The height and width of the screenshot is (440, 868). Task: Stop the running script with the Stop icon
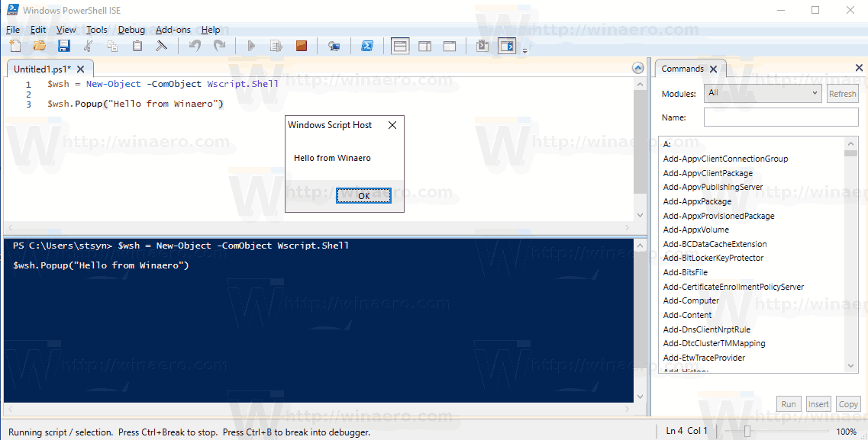(301, 46)
